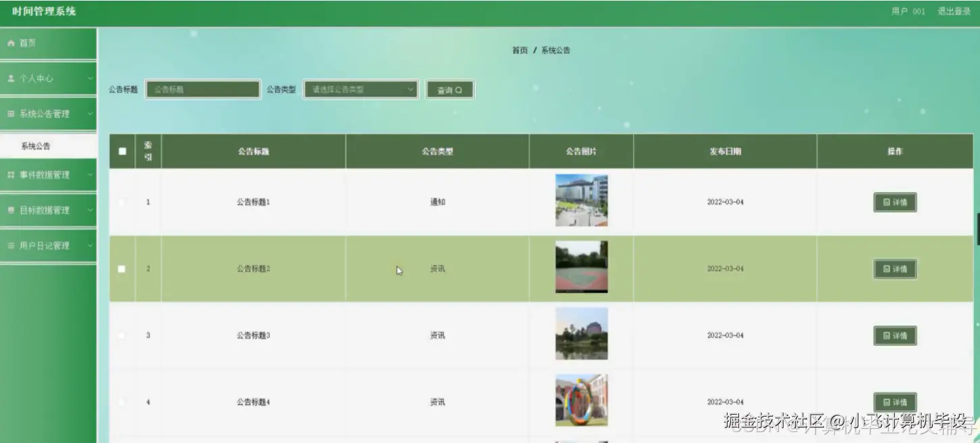980x443 pixels.
Task: Check the checkbox for 公告标题2 row
Action: (x=122, y=269)
